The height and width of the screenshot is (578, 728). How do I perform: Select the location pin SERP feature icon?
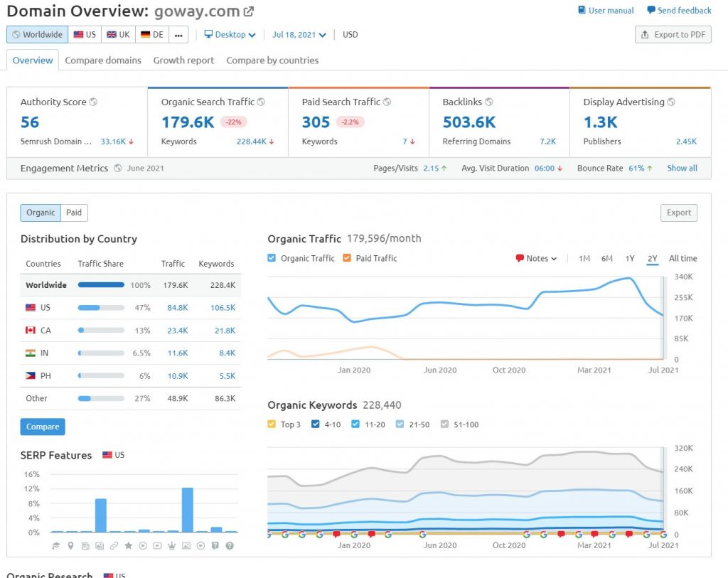coord(70,545)
